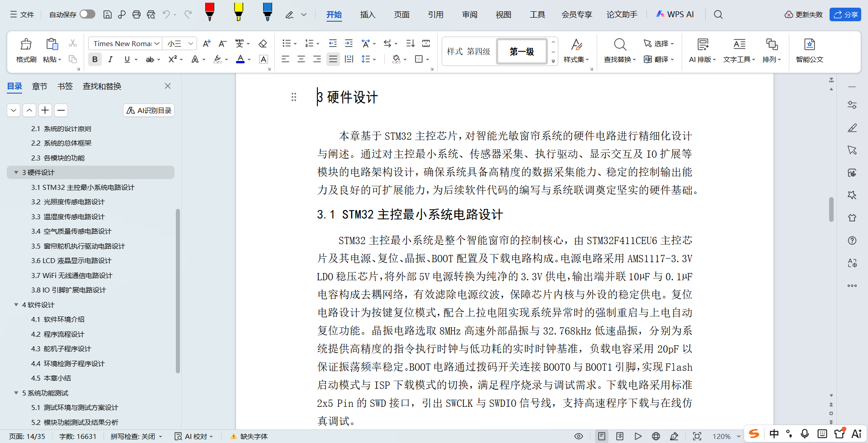Screen dimensions: 868x443
Task: Click 3.5 窗帘舵机执行驱动电路设计 in outline
Action: click(78, 246)
